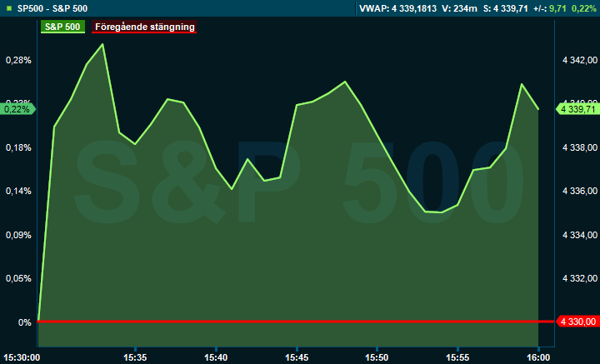Viewport: 600px width, 364px height.
Task: Click the 0,22% change in header
Action: pyautogui.click(x=584, y=8)
